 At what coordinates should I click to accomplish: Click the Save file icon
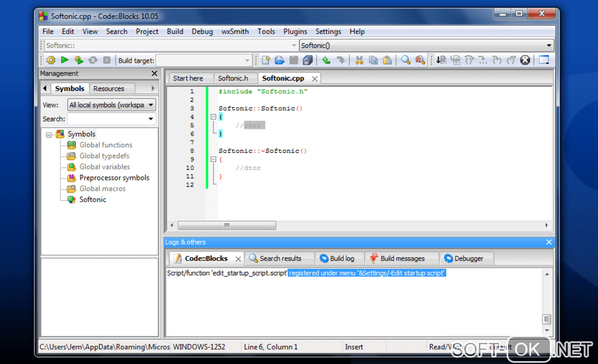294,60
